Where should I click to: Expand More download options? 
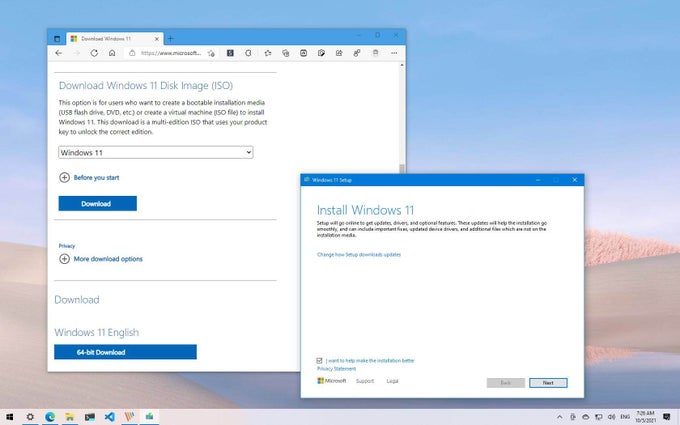coord(65,259)
